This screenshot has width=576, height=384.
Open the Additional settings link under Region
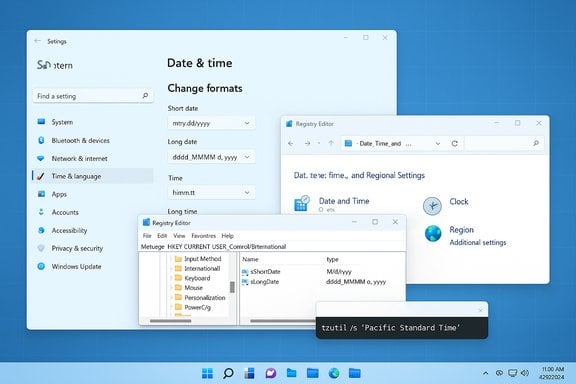coord(478,243)
